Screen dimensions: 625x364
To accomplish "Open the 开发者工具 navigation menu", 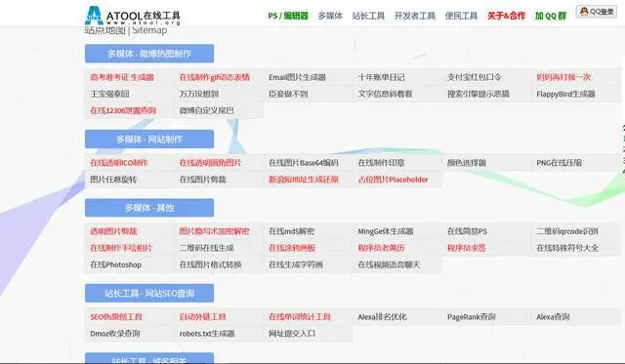I will [x=414, y=16].
